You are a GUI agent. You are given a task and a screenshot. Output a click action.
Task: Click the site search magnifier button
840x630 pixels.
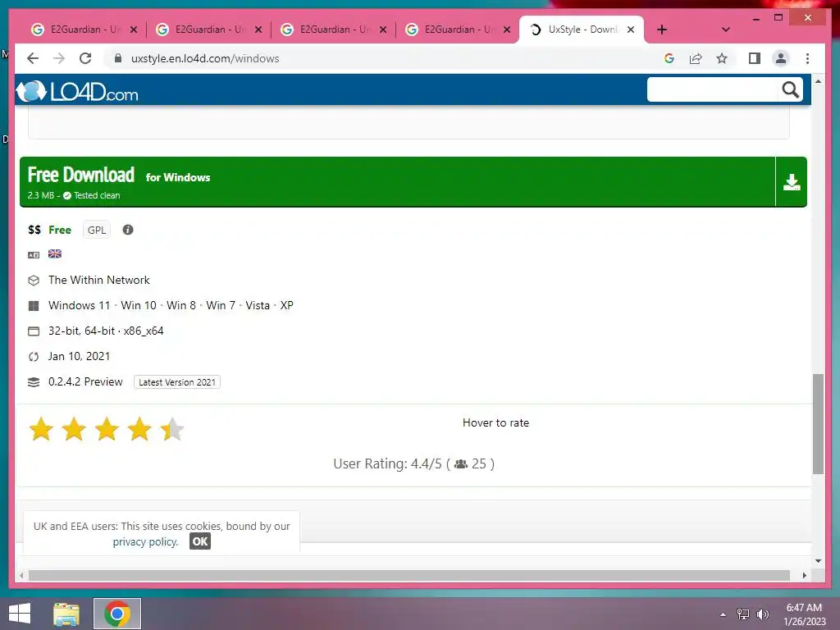[x=790, y=89]
